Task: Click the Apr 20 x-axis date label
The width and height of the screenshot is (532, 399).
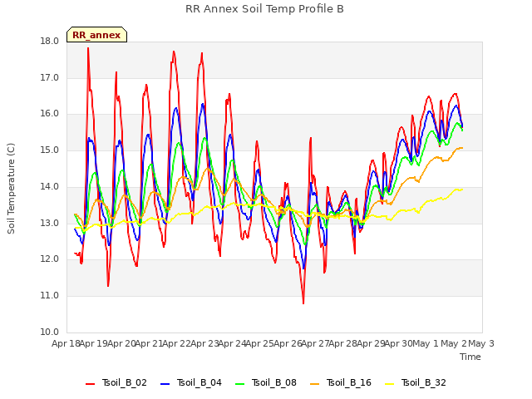Action: point(122,343)
